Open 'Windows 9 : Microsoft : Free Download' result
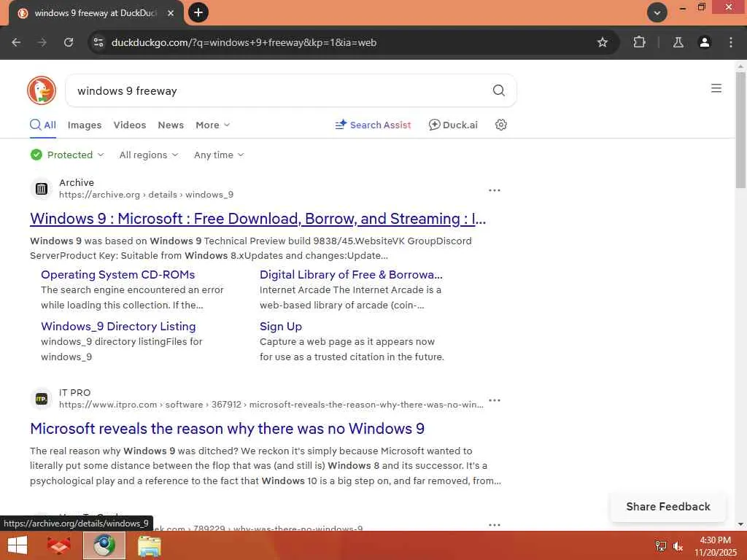 pos(258,219)
